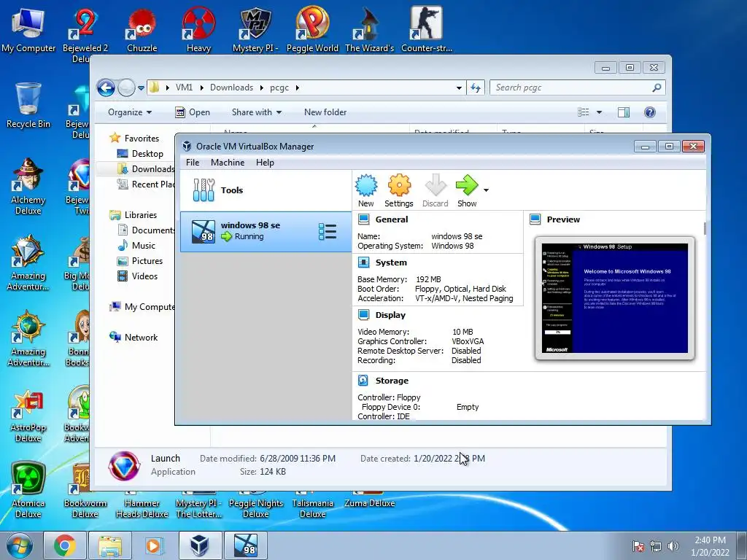This screenshot has height=560, width=747.
Task: Expand the Show button dropdown arrow
Action: coord(486,190)
